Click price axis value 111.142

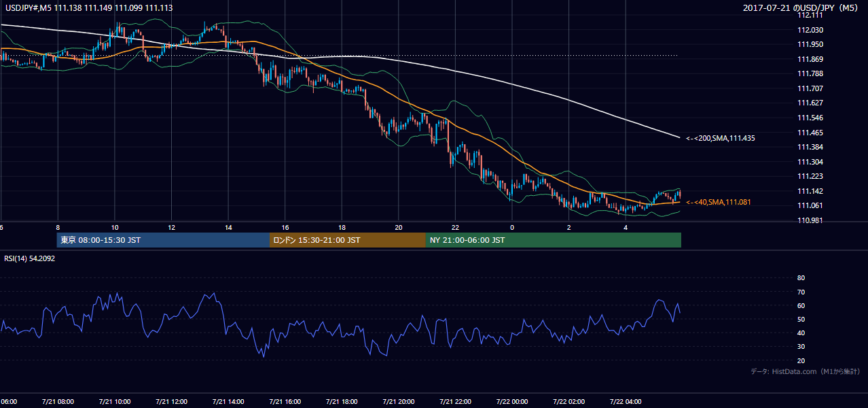(810, 191)
